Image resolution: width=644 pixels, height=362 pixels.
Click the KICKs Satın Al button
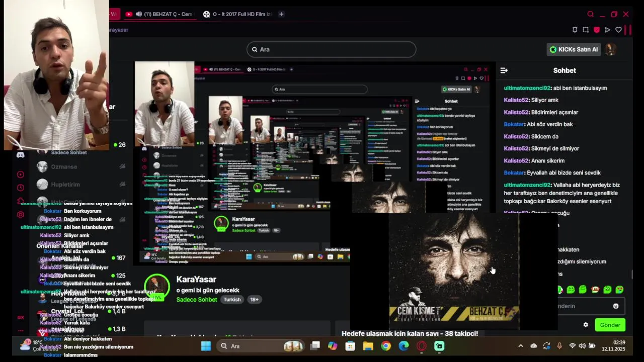click(x=574, y=49)
